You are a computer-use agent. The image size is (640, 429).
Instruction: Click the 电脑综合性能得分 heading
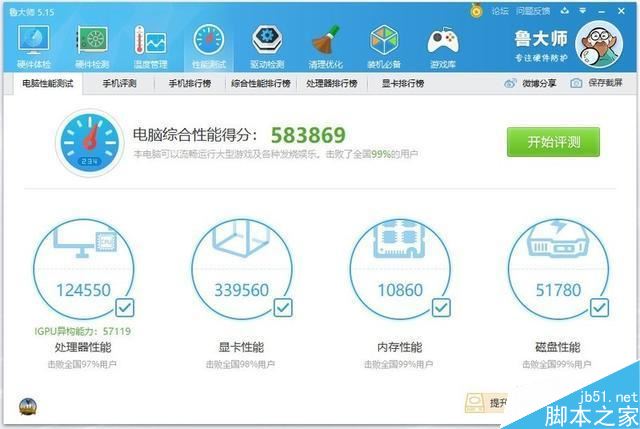coord(196,135)
